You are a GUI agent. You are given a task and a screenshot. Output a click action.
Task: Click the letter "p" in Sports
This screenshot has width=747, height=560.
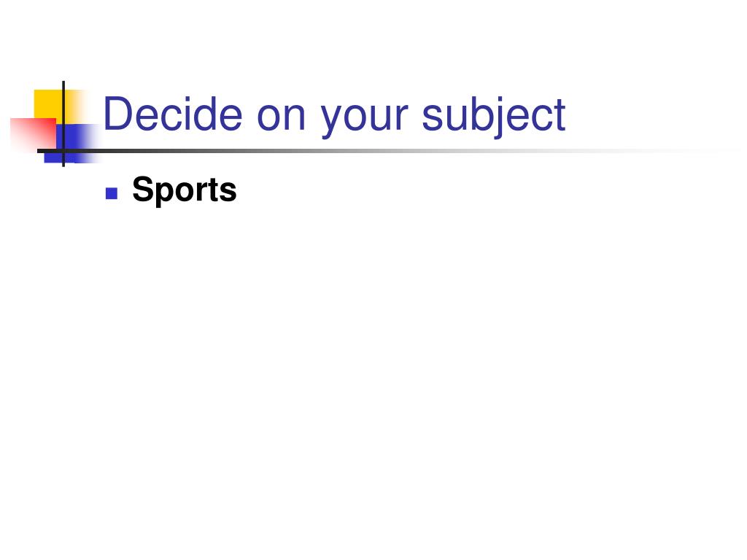click(x=166, y=193)
